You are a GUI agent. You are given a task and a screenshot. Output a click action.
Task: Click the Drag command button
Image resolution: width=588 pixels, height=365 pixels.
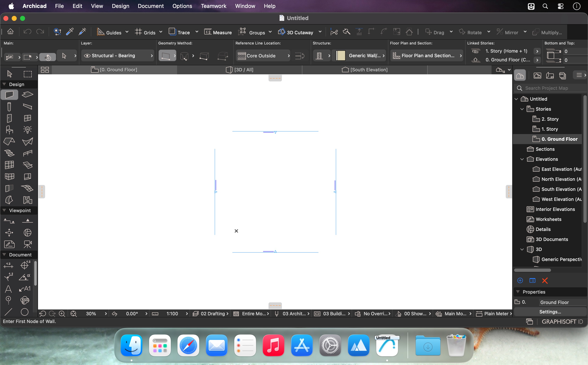(x=435, y=32)
